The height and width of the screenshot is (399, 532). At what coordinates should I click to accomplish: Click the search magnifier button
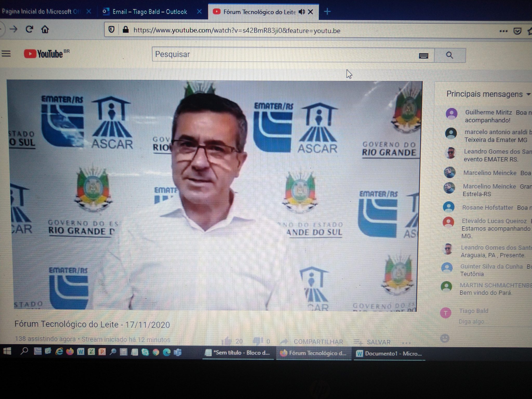tap(449, 55)
